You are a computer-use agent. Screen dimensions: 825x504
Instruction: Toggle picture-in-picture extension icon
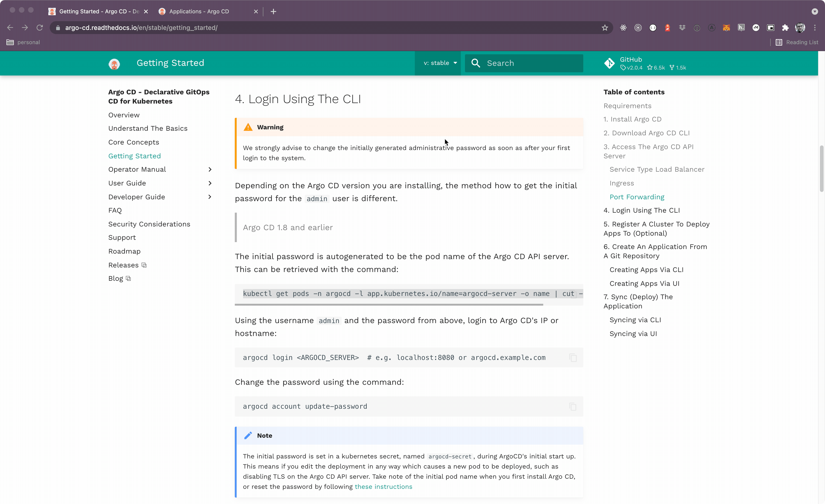point(770,28)
